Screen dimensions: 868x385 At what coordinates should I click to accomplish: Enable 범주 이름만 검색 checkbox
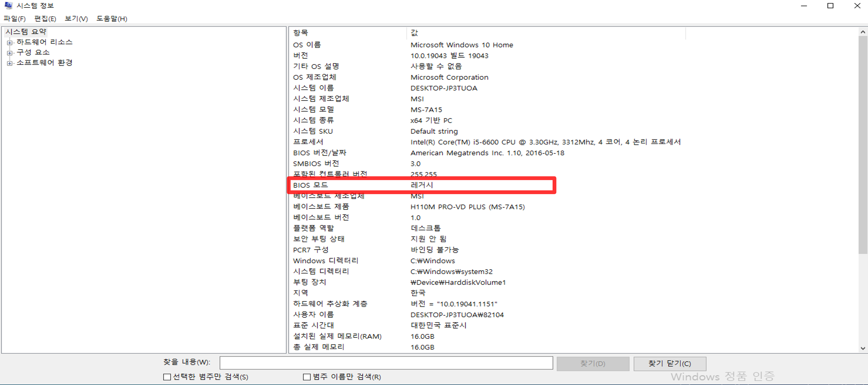coord(307,377)
